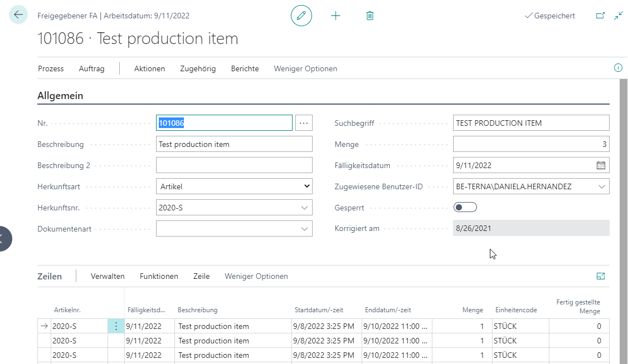
Task: Expand the Herkunftsnr. dropdown
Action: click(304, 208)
